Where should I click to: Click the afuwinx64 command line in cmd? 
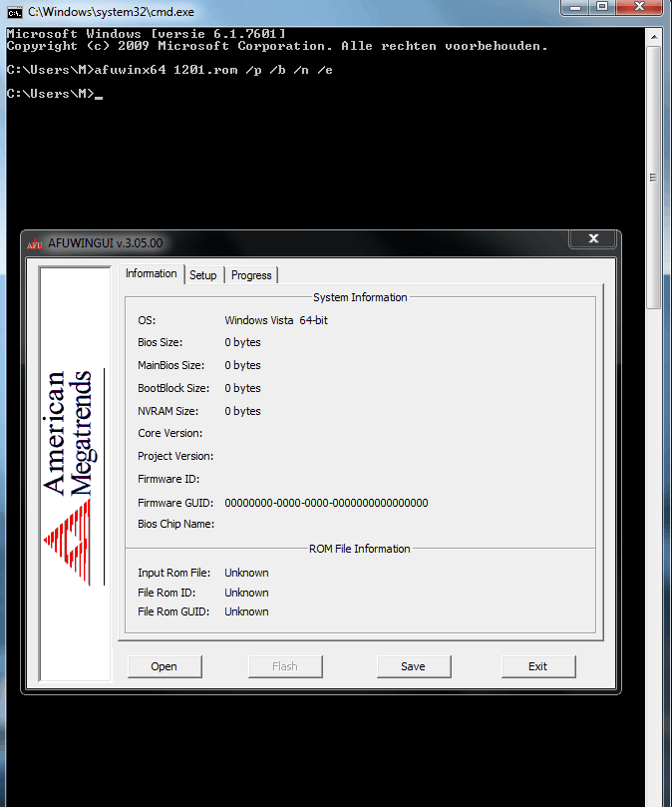click(x=169, y=70)
